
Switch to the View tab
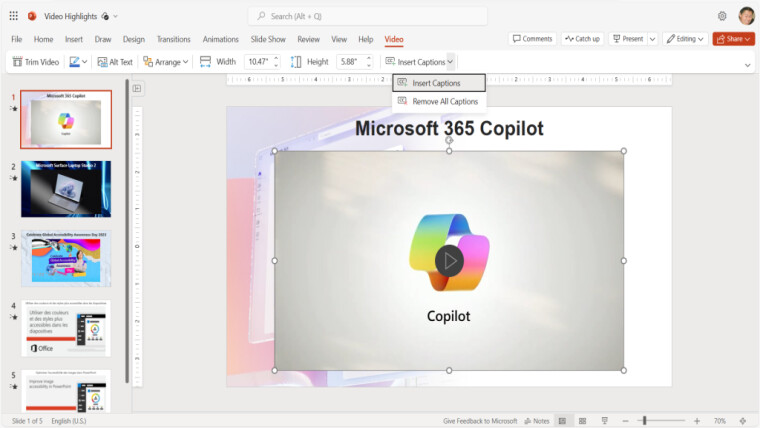click(339, 39)
